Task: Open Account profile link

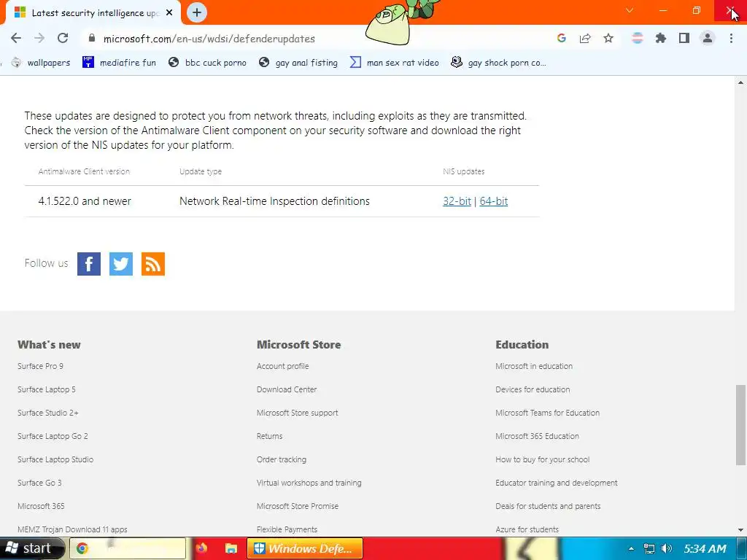Action: tap(283, 366)
